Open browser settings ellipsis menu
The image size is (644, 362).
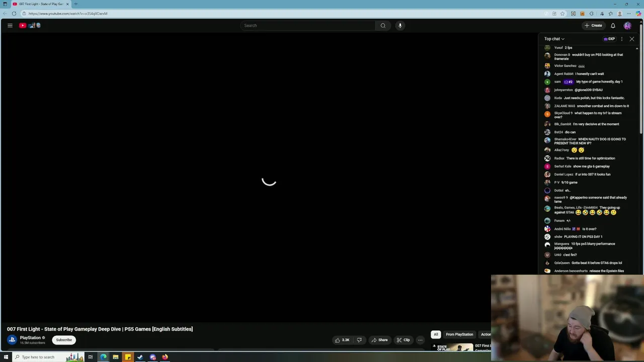coord(629,14)
